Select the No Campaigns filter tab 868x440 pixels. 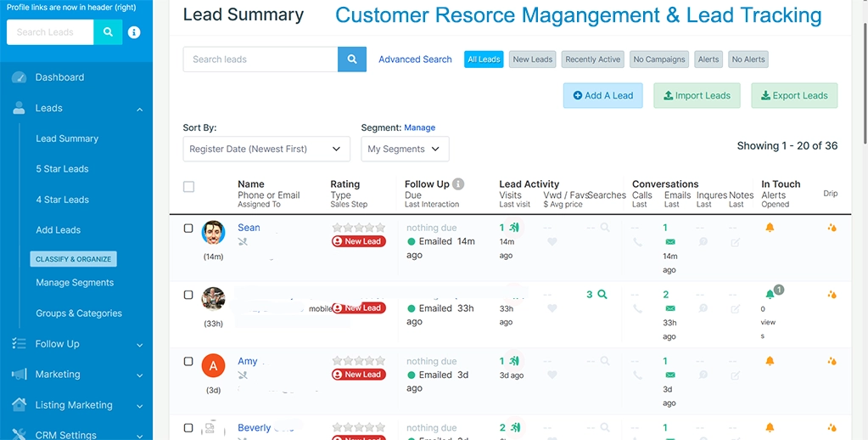click(659, 59)
